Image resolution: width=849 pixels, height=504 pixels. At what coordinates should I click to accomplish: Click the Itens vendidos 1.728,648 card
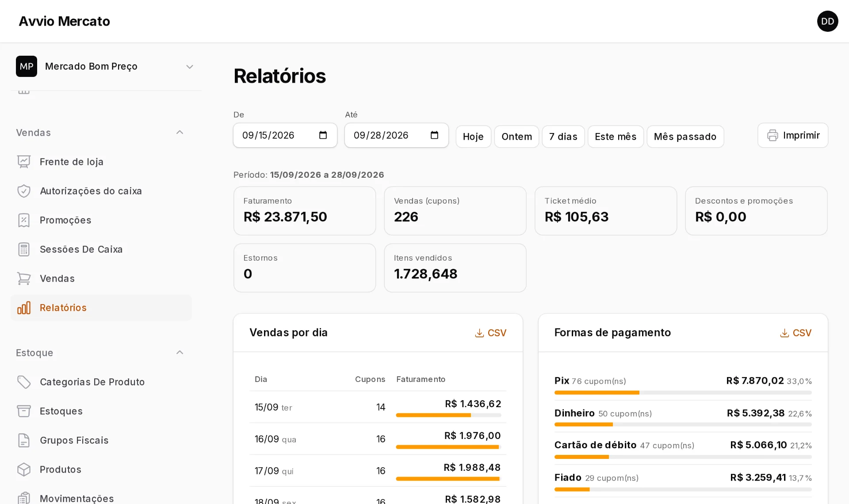coord(455,268)
